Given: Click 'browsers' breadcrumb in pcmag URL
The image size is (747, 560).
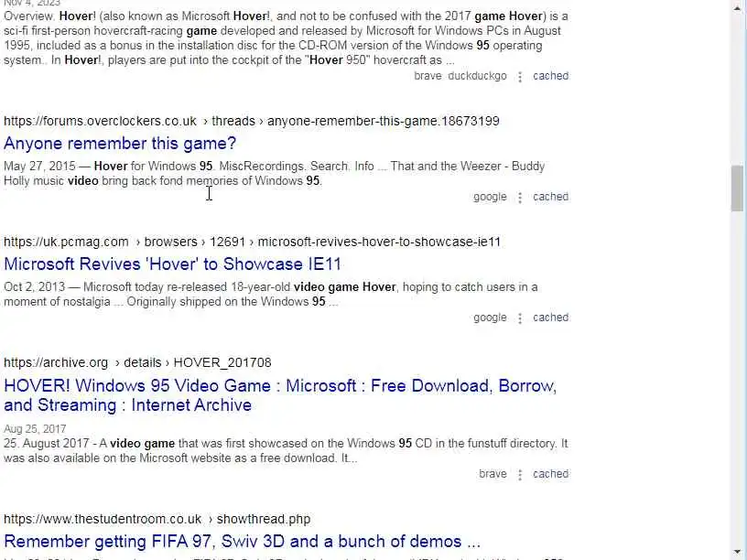Looking at the screenshot, I should [x=170, y=242].
